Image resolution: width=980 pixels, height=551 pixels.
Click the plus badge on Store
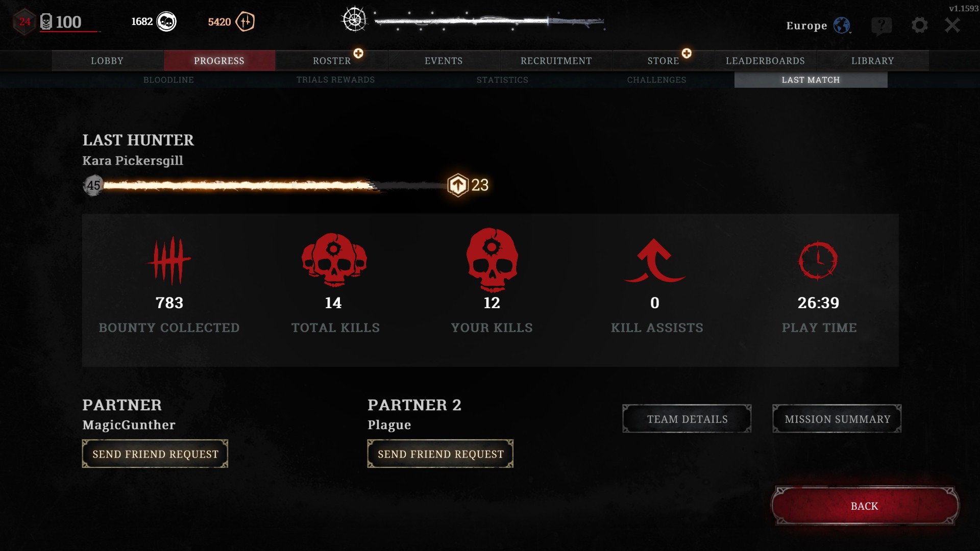687,53
